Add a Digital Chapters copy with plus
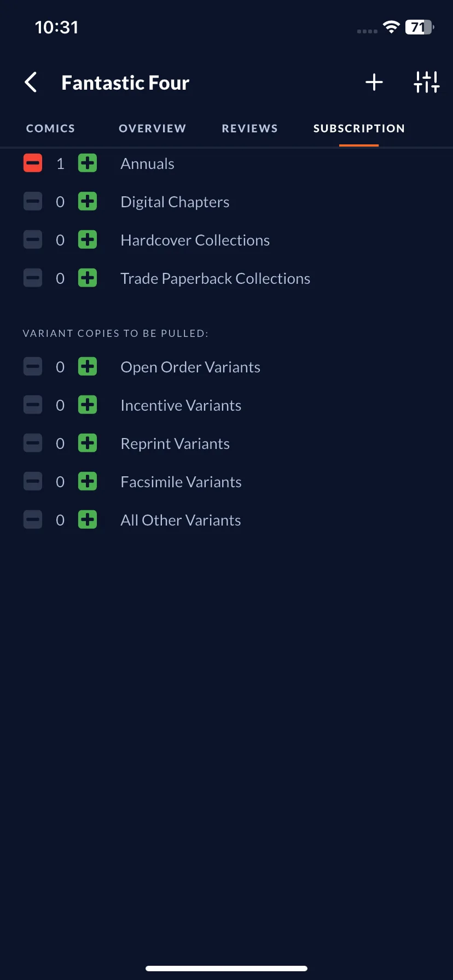 point(88,201)
